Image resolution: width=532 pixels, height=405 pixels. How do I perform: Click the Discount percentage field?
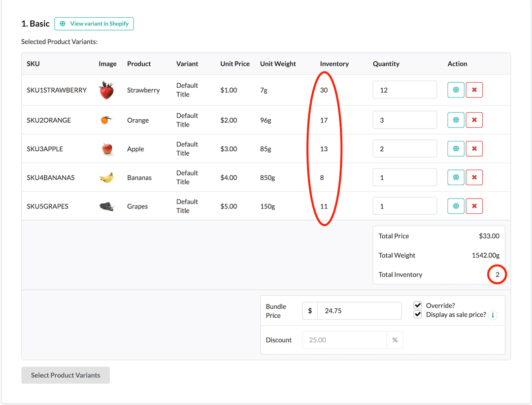pos(345,340)
